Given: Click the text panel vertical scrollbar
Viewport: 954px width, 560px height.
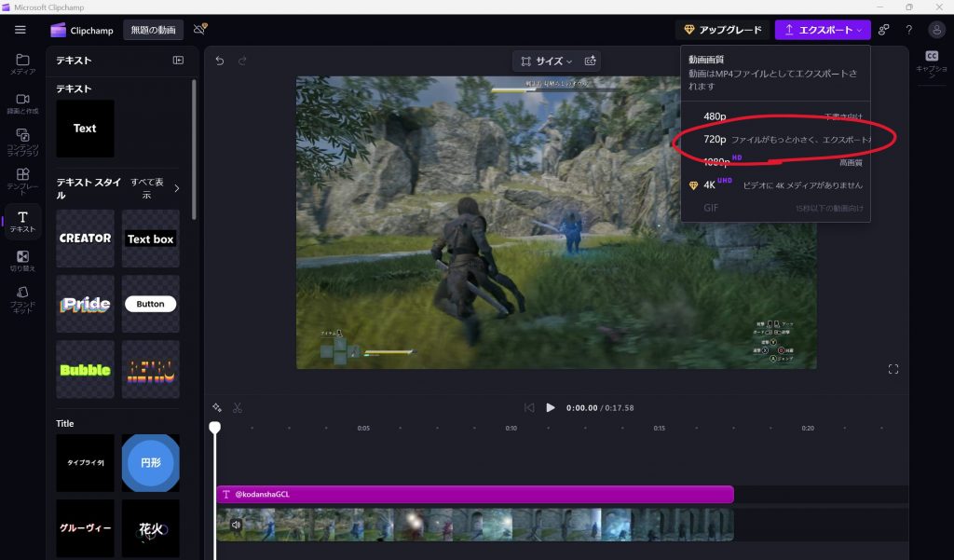Looking at the screenshot, I should click(194, 149).
